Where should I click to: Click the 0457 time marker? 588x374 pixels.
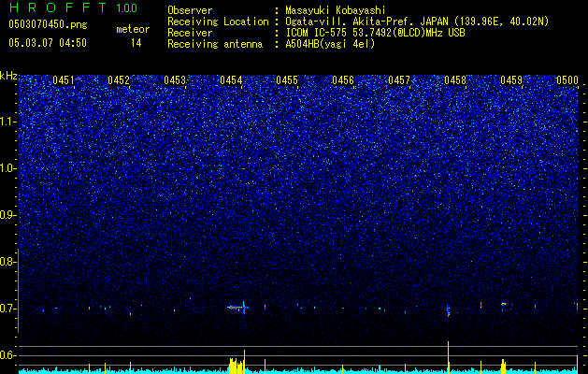pyautogui.click(x=399, y=80)
